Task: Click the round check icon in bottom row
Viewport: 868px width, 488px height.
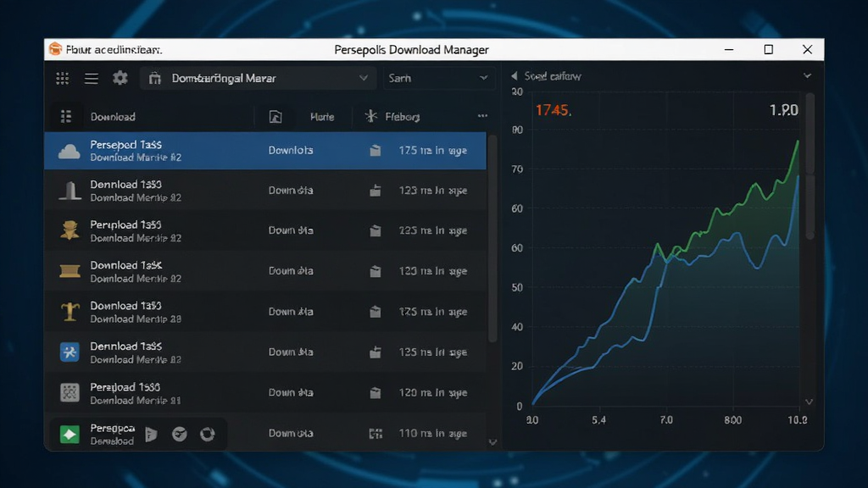Action: 180,435
